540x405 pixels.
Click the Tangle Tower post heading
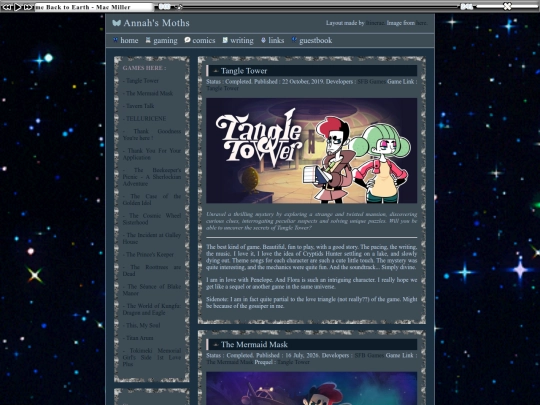click(244, 71)
